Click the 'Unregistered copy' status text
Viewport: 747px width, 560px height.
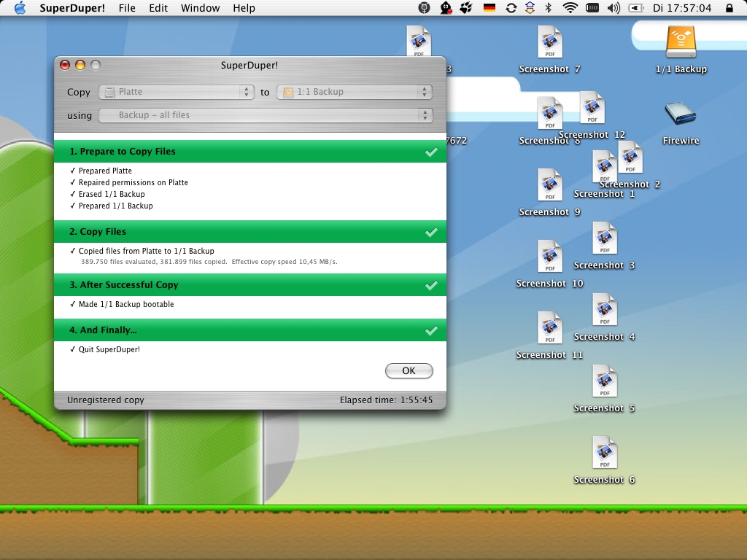(x=105, y=400)
